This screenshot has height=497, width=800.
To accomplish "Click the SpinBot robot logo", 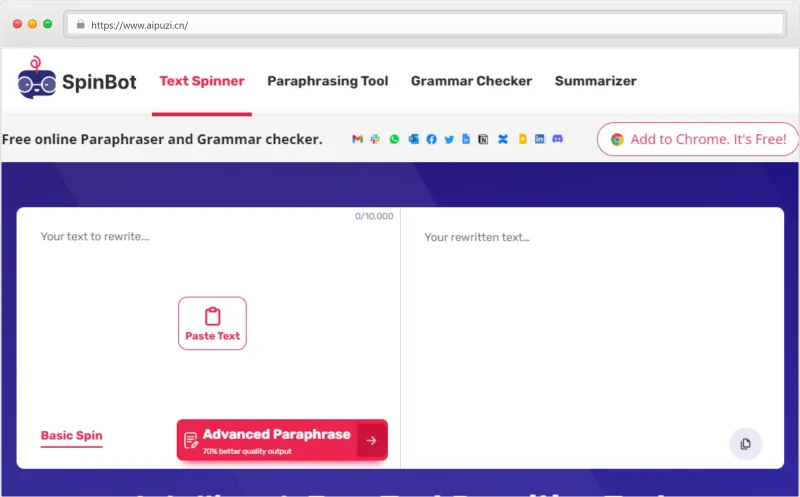I will click(37, 78).
